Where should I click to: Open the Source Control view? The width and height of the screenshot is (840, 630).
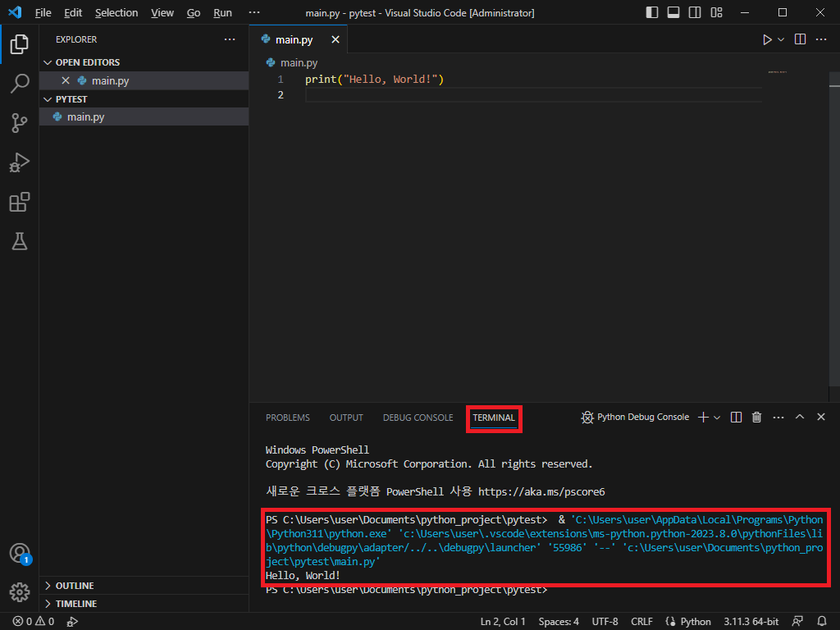point(20,123)
